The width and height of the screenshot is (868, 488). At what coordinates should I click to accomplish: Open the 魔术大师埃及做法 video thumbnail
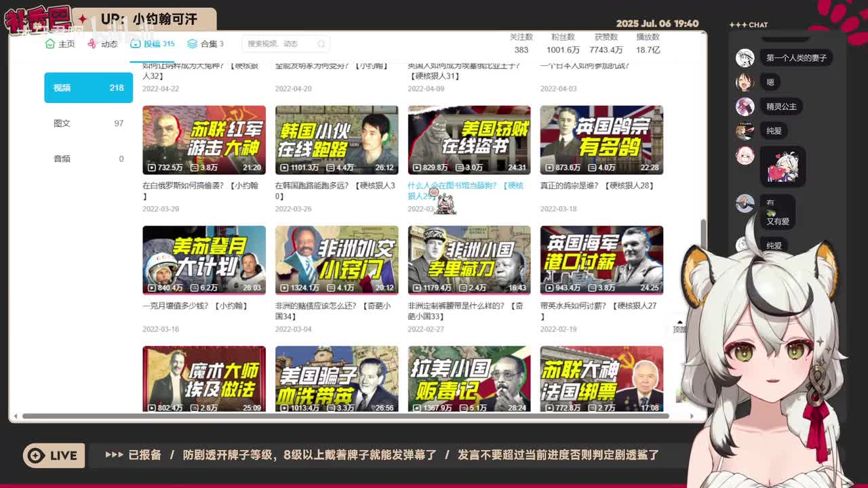tap(204, 379)
